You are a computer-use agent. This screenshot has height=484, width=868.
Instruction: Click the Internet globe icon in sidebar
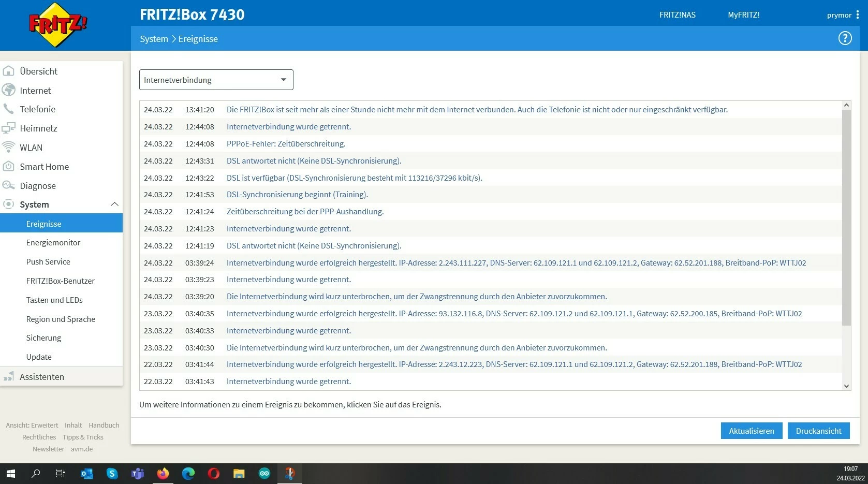pos(9,90)
